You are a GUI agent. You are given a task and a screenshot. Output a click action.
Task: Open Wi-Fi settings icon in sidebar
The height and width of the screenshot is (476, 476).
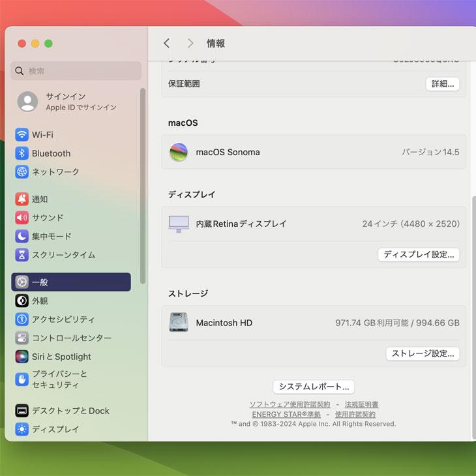(22, 134)
